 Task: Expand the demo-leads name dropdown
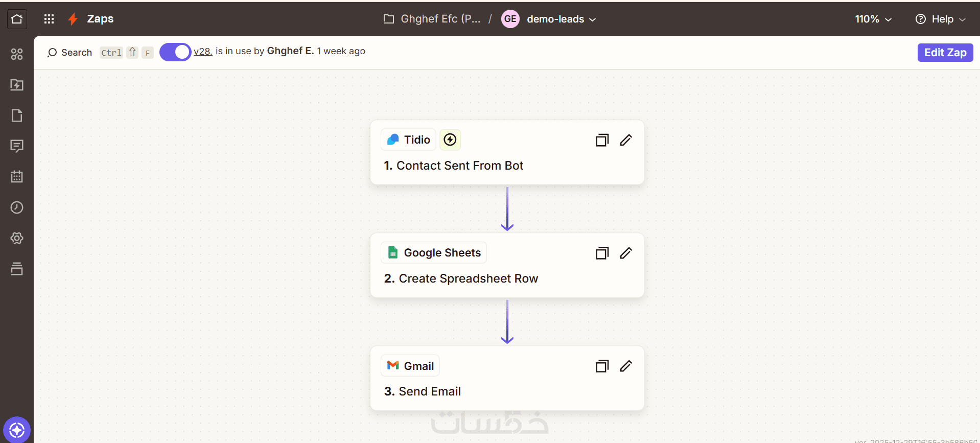pos(561,19)
